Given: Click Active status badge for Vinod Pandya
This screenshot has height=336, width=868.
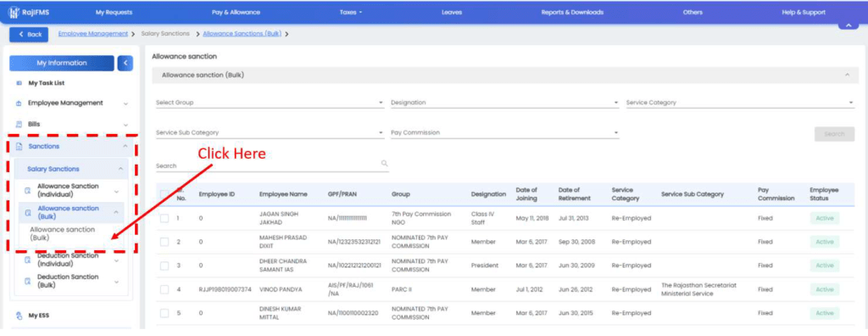Looking at the screenshot, I should tap(824, 289).
